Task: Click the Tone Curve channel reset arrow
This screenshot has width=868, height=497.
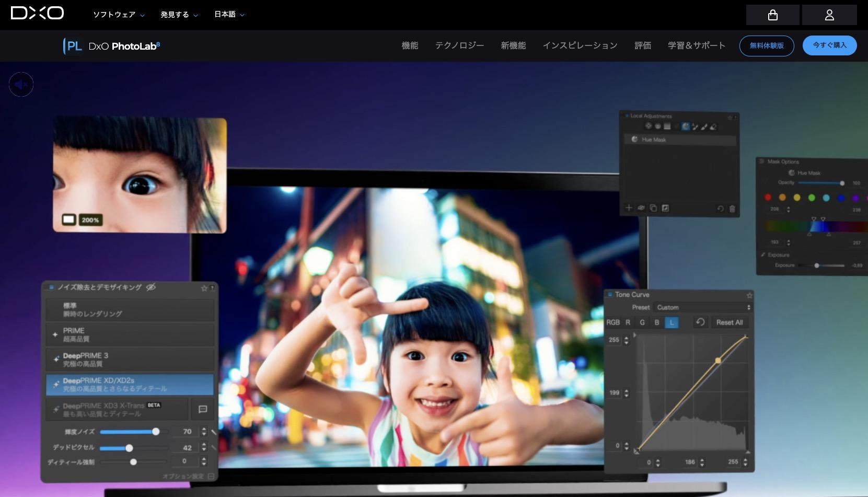Action: 700,322
